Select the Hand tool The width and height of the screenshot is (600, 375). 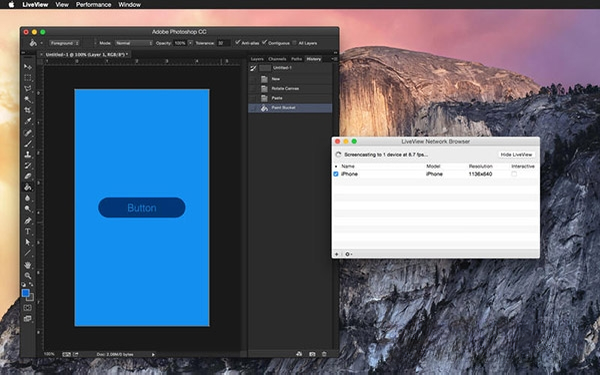pos(28,265)
